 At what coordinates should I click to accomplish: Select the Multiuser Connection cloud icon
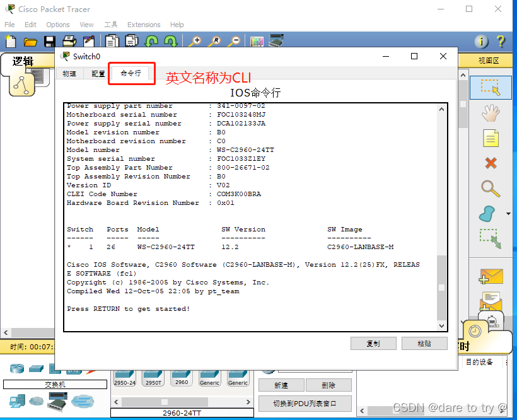click(83, 401)
